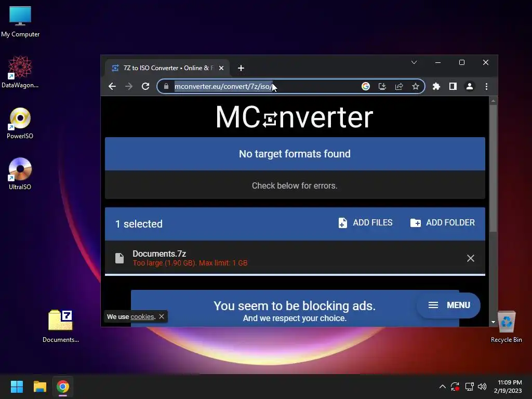Click the Too large error message
Image resolution: width=532 pixels, height=399 pixels.
190,263
